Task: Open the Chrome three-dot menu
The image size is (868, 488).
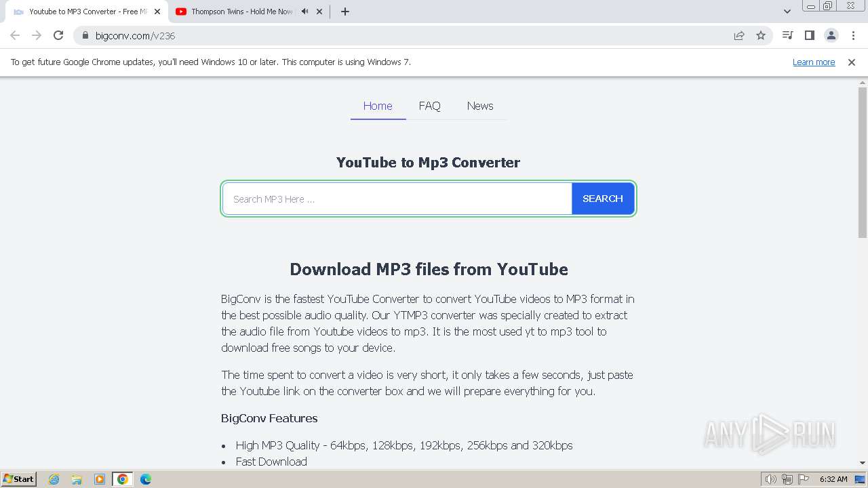Action: [x=853, y=35]
